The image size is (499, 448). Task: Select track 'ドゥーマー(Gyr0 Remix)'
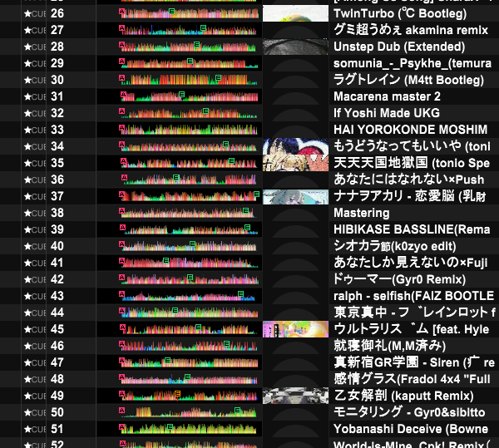point(399,279)
